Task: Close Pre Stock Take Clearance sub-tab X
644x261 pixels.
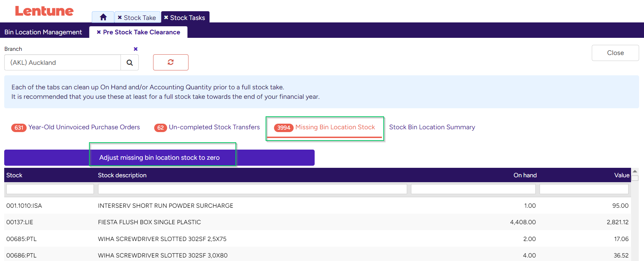Action: (x=99, y=32)
